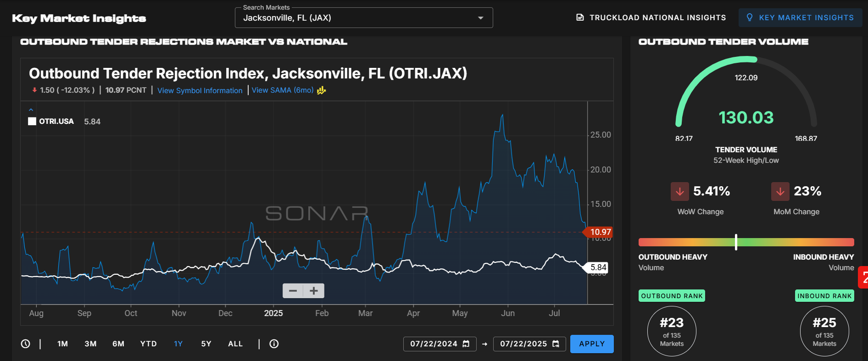This screenshot has height=361, width=868.
Task: Click the 5.84 value in the legend
Action: 92,122
